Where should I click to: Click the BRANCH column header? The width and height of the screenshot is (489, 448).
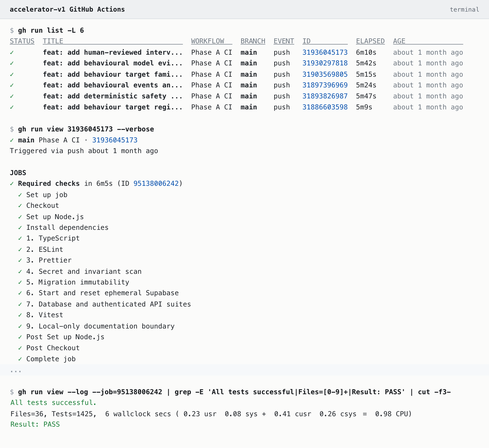(253, 41)
